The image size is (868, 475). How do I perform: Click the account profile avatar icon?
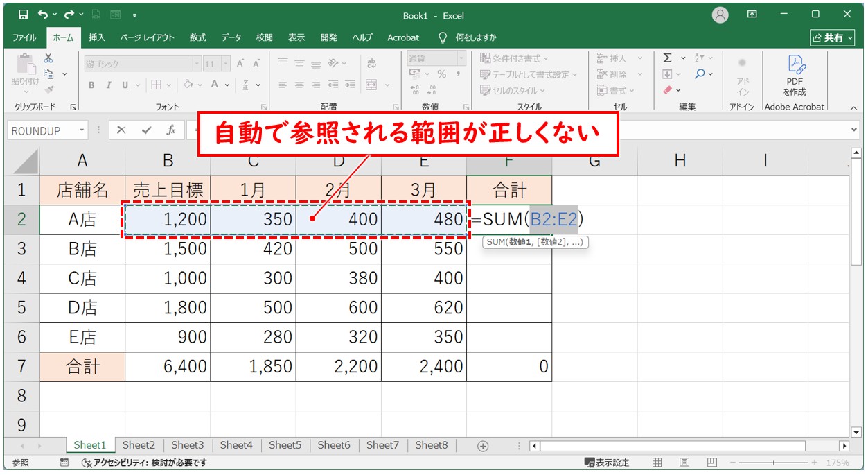(720, 15)
